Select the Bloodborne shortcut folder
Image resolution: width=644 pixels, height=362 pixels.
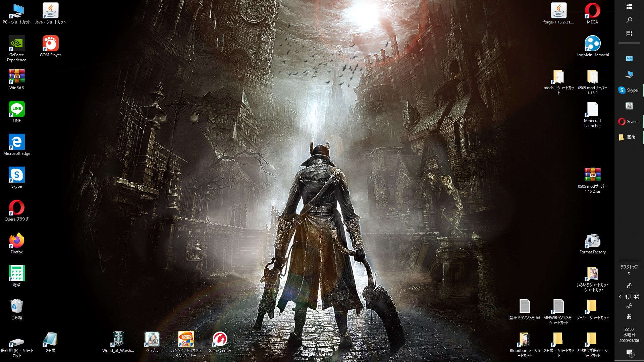525,345
